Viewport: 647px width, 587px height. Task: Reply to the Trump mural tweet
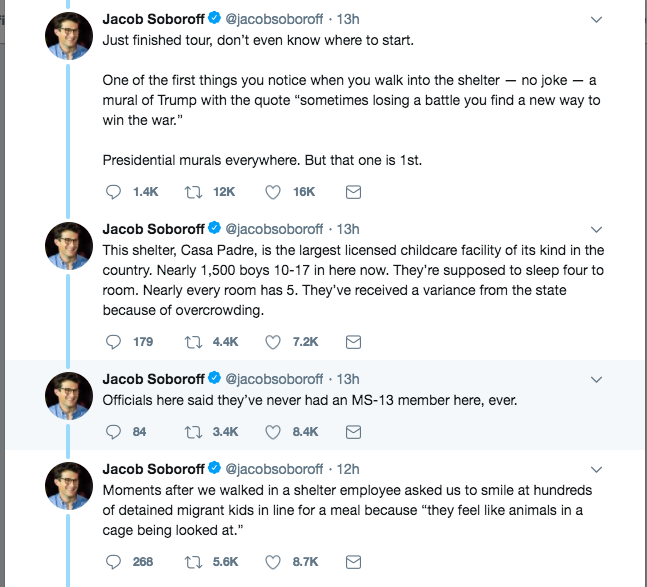click(x=113, y=191)
